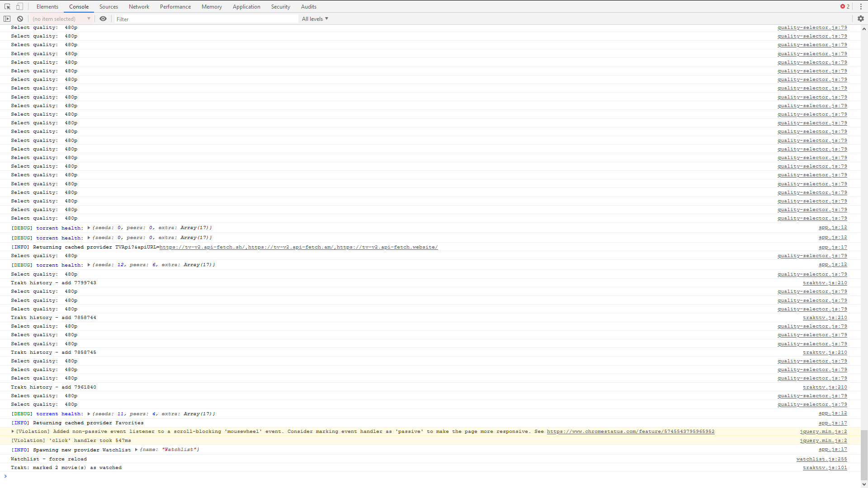868x488 pixels.
Task: Show the console sidebar icon
Action: [x=7, y=19]
